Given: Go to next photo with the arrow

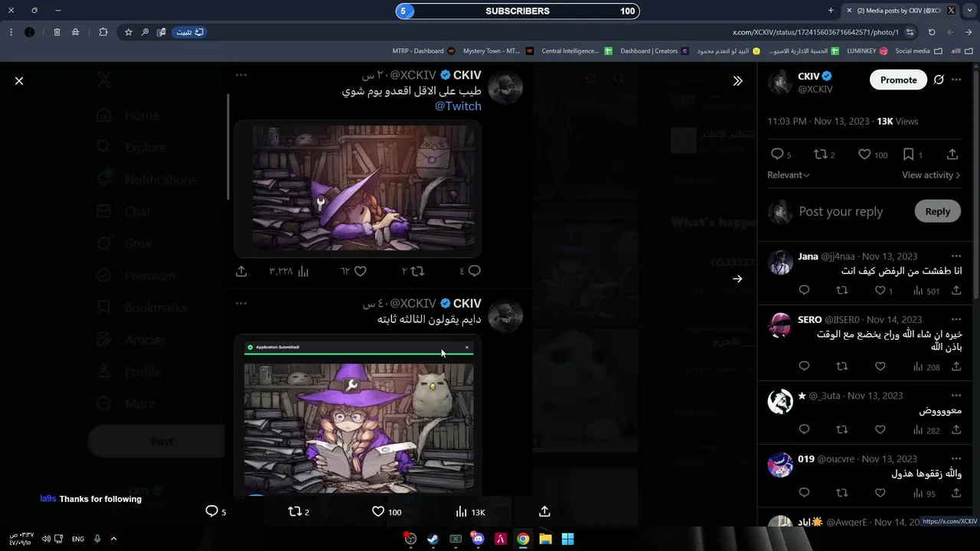Looking at the screenshot, I should (x=737, y=279).
